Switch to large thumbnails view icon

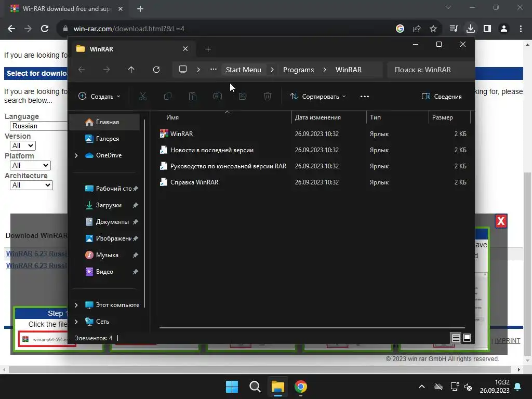click(x=467, y=338)
